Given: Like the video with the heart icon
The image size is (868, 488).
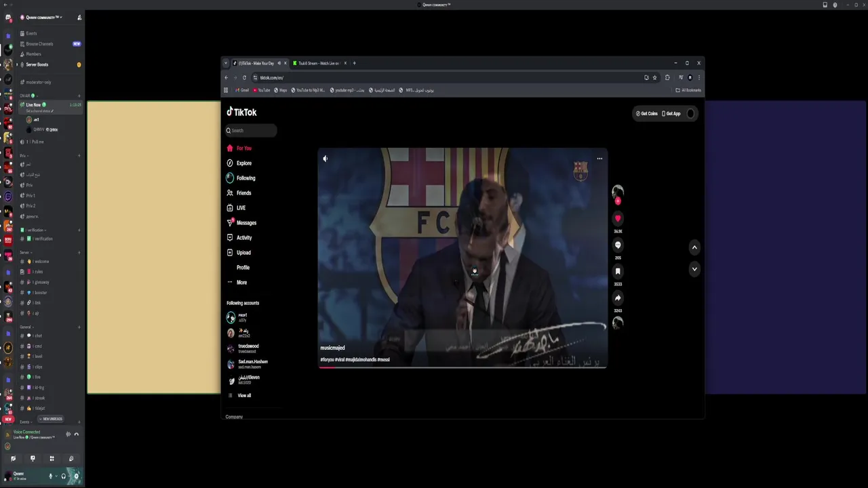Looking at the screenshot, I should (x=618, y=218).
